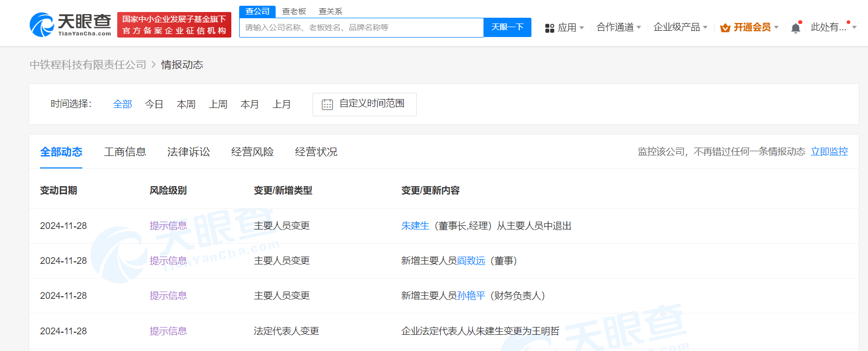The width and height of the screenshot is (868, 351).
Task: Click the 变更/新增类型 column header
Action: pyautogui.click(x=283, y=190)
